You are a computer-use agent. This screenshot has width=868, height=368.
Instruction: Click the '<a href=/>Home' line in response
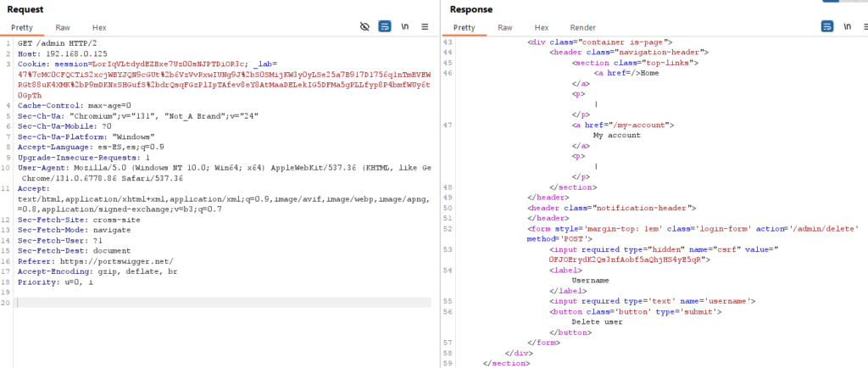626,74
